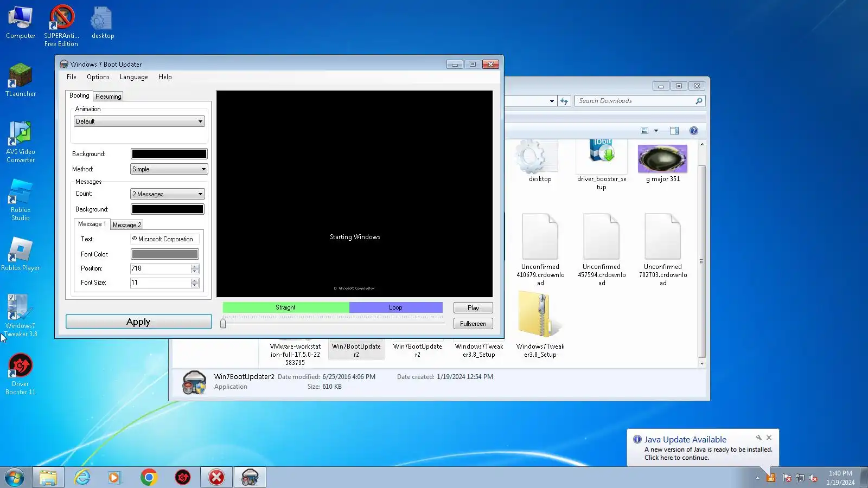Open Java notification options wrench icon

pos(759,438)
